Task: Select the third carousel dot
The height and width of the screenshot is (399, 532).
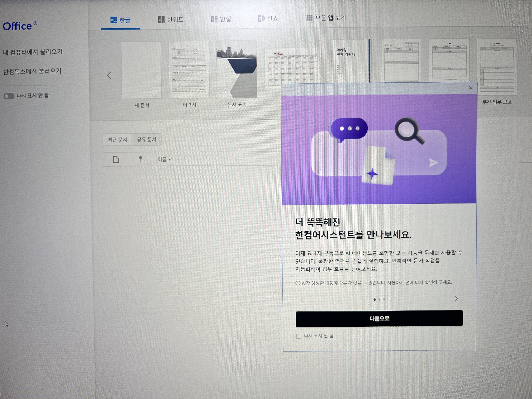Action: [x=384, y=299]
